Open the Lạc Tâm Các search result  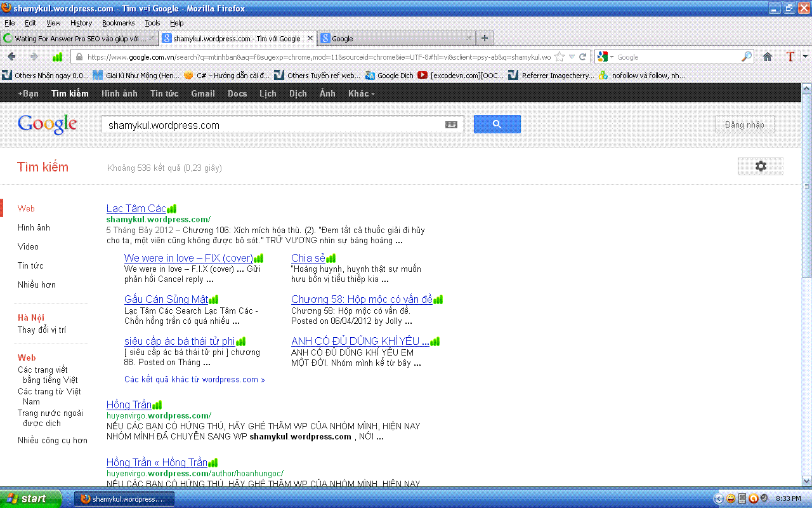[136, 208]
